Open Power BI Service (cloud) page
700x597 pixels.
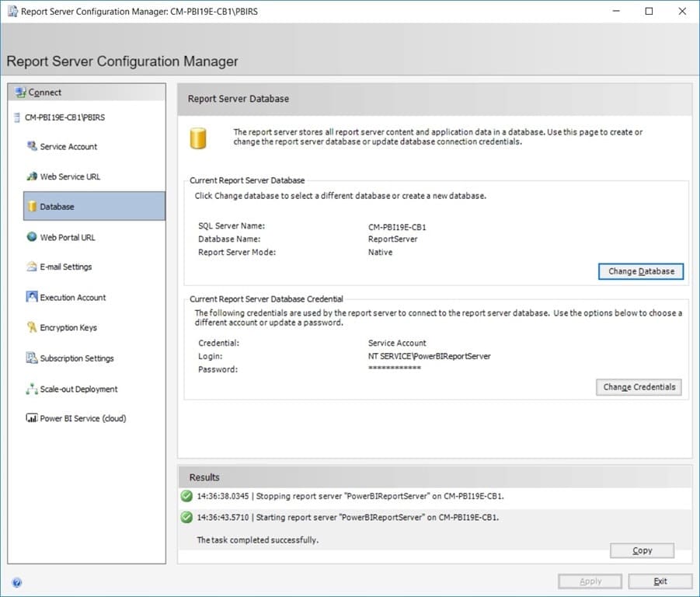pos(83,418)
